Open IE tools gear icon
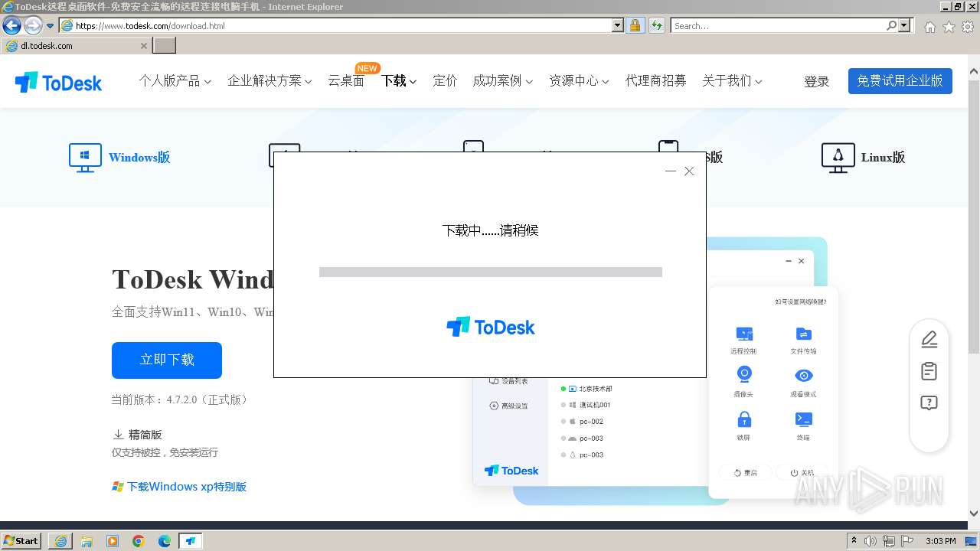Viewport: 980px width, 551px height. point(968,26)
